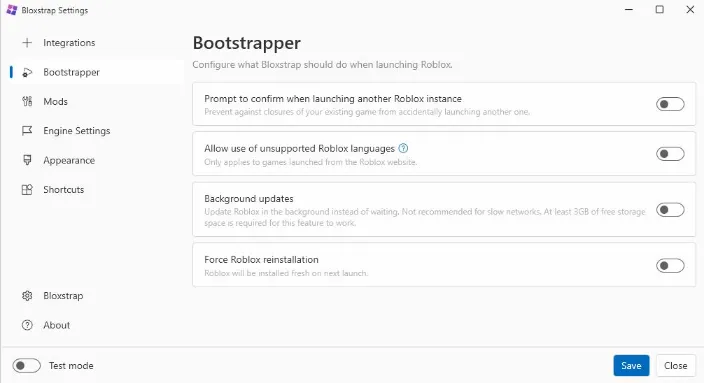704x383 pixels.
Task: Enable Force Roblox reinstallation switch
Action: coord(670,266)
